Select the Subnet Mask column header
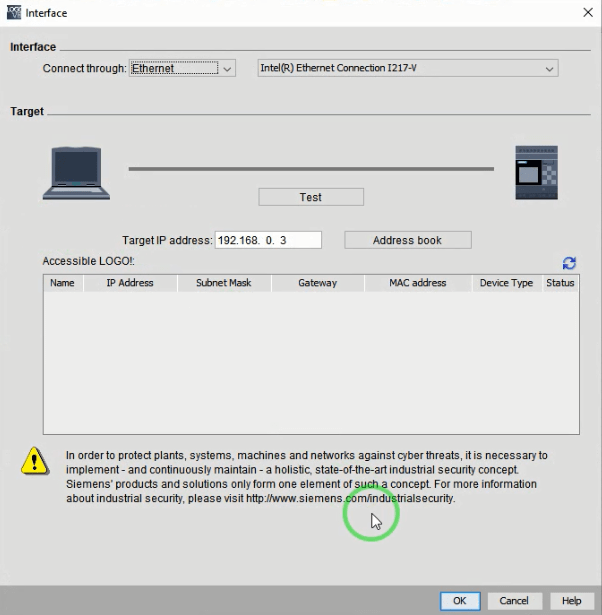 [224, 283]
